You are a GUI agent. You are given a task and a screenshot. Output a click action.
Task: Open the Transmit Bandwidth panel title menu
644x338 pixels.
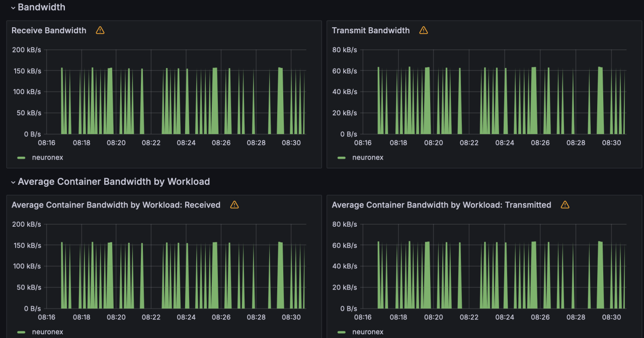(x=371, y=30)
